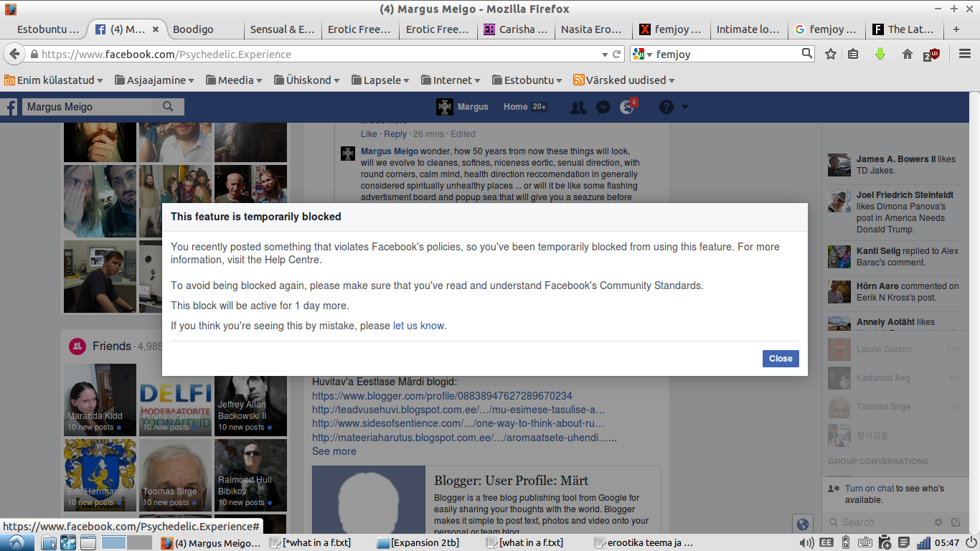Screen dimensions: 980x551
Task: Open Margus profile in Facebook header
Action: (463, 107)
